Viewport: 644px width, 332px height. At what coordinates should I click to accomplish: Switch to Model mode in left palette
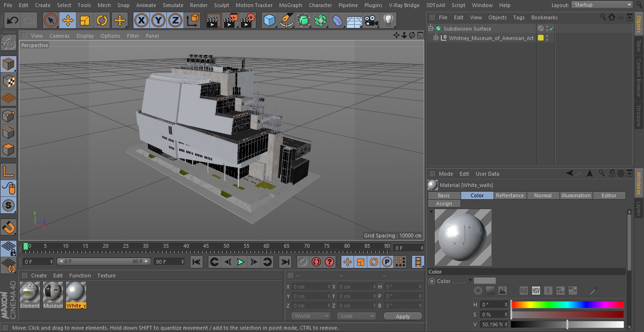pyautogui.click(x=8, y=64)
